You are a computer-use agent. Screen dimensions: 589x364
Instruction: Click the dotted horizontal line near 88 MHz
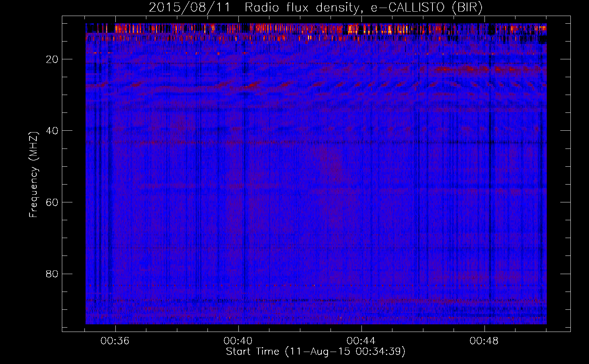pos(313,301)
